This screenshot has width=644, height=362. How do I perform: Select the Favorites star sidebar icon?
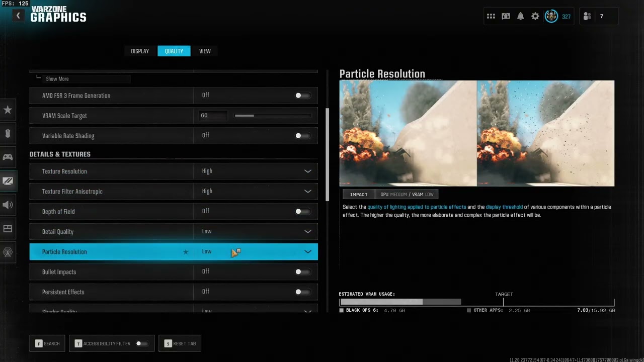tap(8, 110)
